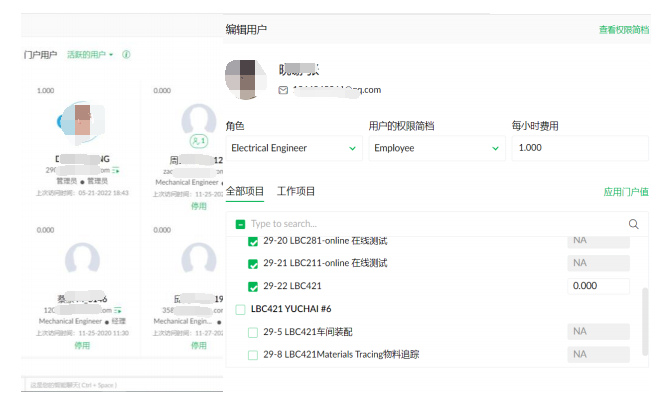Click the project list vertical scrollbar
This screenshot has width=665, height=404.
coord(645,321)
